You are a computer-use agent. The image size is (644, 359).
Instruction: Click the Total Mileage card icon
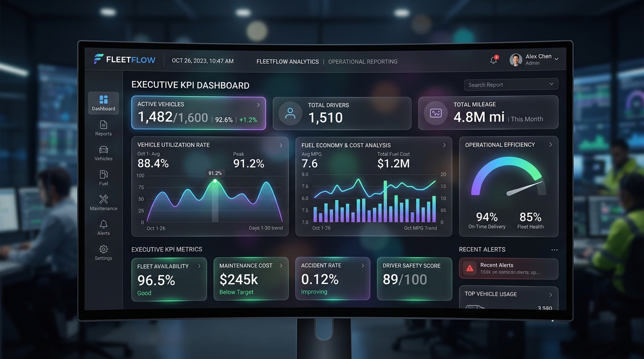[436, 113]
